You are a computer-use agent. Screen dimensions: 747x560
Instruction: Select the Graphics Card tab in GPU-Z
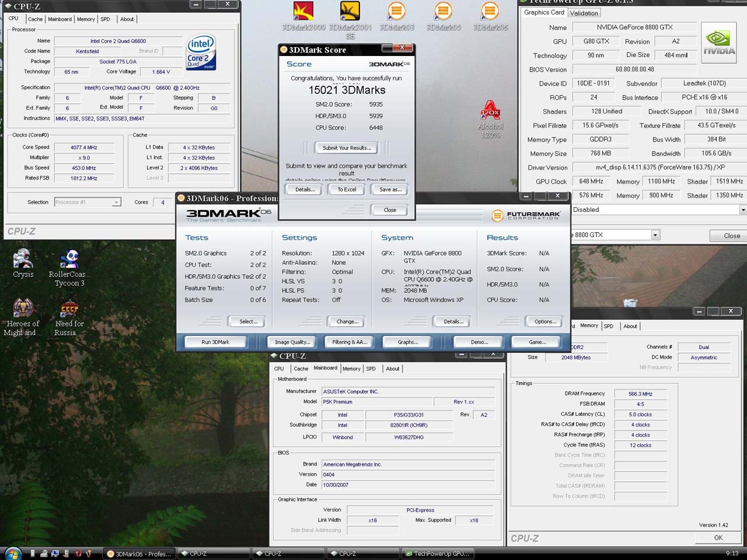click(x=544, y=12)
